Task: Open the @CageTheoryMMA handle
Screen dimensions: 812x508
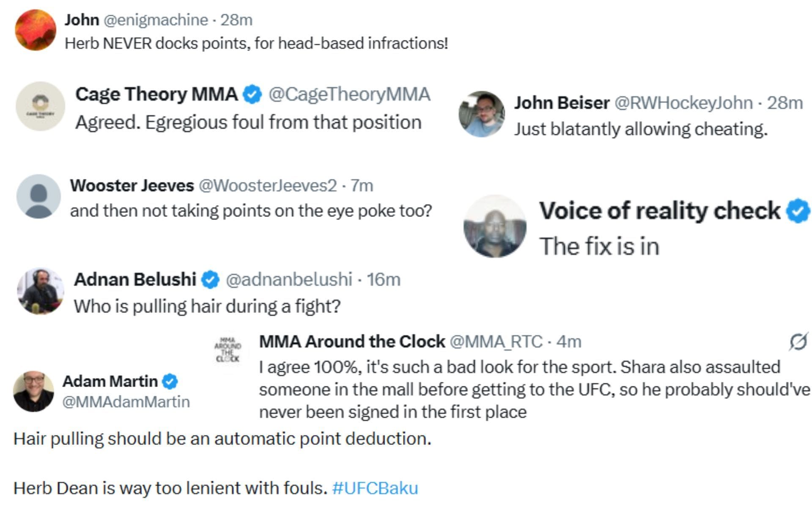Action: tap(349, 94)
